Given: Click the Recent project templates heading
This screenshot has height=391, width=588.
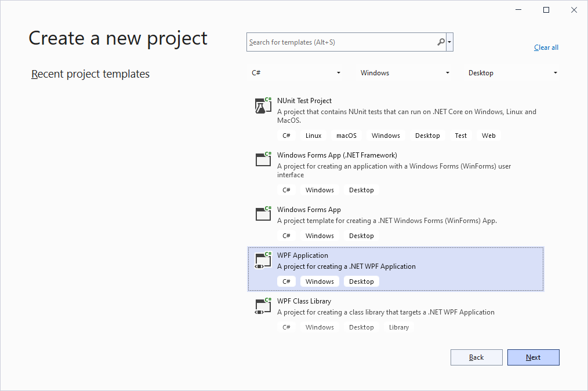Looking at the screenshot, I should point(90,74).
